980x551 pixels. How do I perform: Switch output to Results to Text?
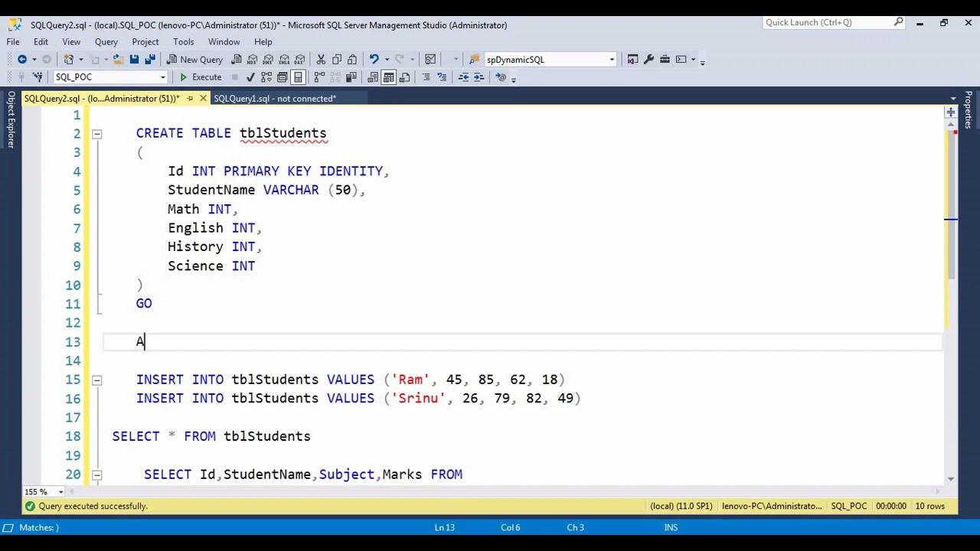point(372,77)
